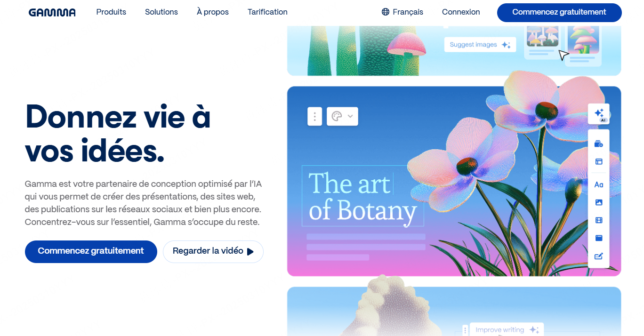The height and width of the screenshot is (336, 644).
Task: Open the À propos menu
Action: coord(213,12)
